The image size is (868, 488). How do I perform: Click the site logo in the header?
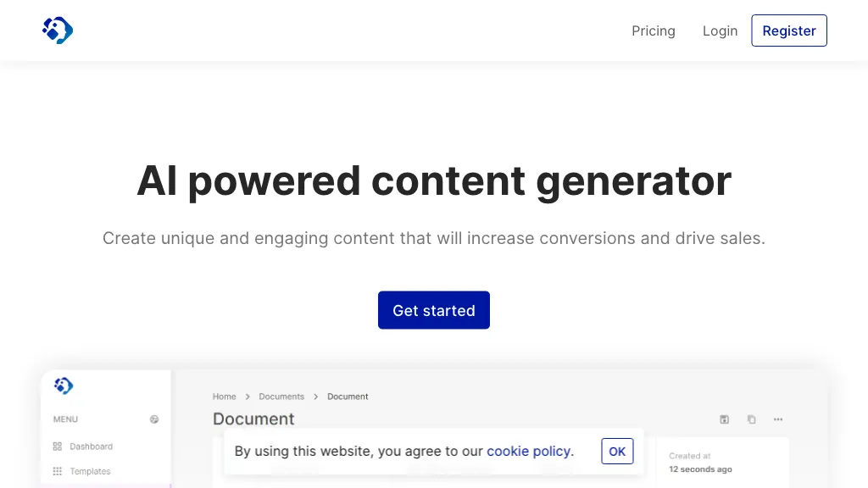[58, 30]
